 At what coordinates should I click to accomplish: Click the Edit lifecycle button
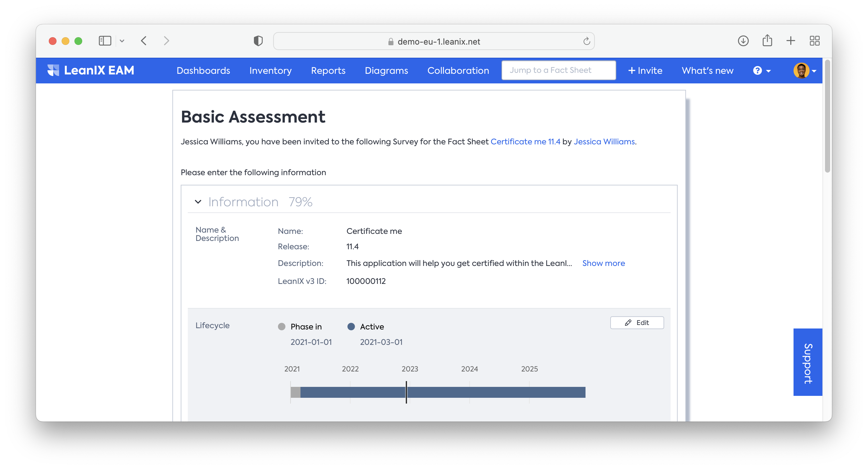pyautogui.click(x=637, y=322)
